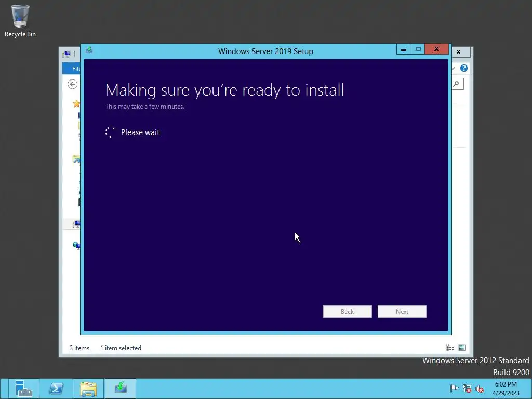
Task: Go back in the File Explorer window
Action: [72, 84]
